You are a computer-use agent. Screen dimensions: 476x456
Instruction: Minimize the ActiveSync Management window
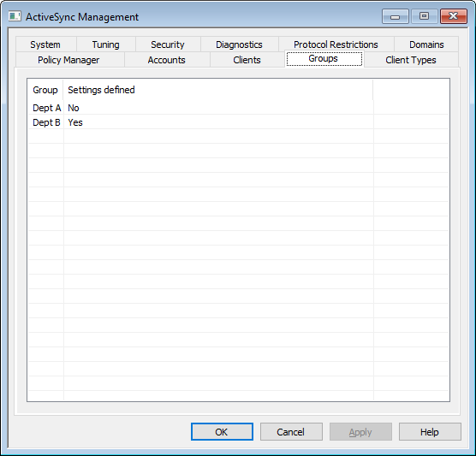point(395,16)
